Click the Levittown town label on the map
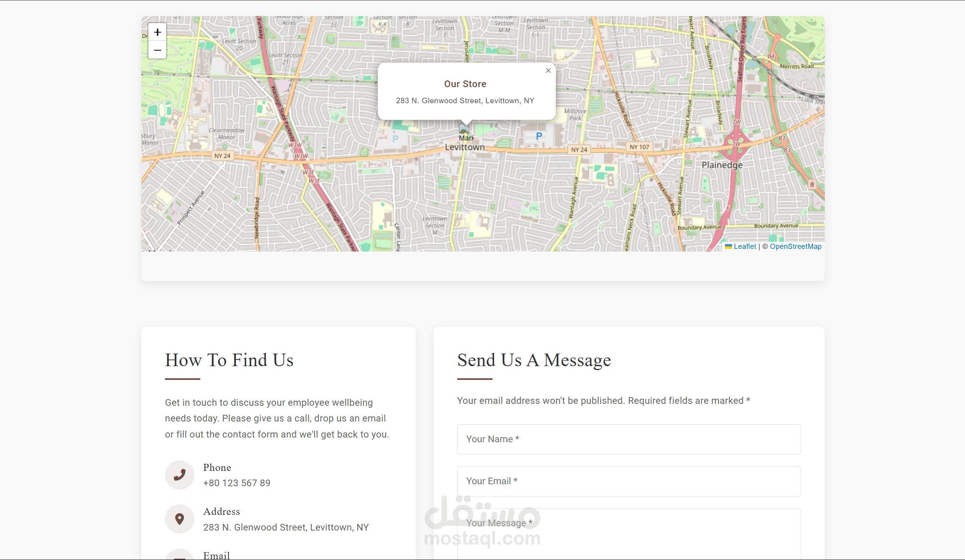 pyautogui.click(x=465, y=147)
